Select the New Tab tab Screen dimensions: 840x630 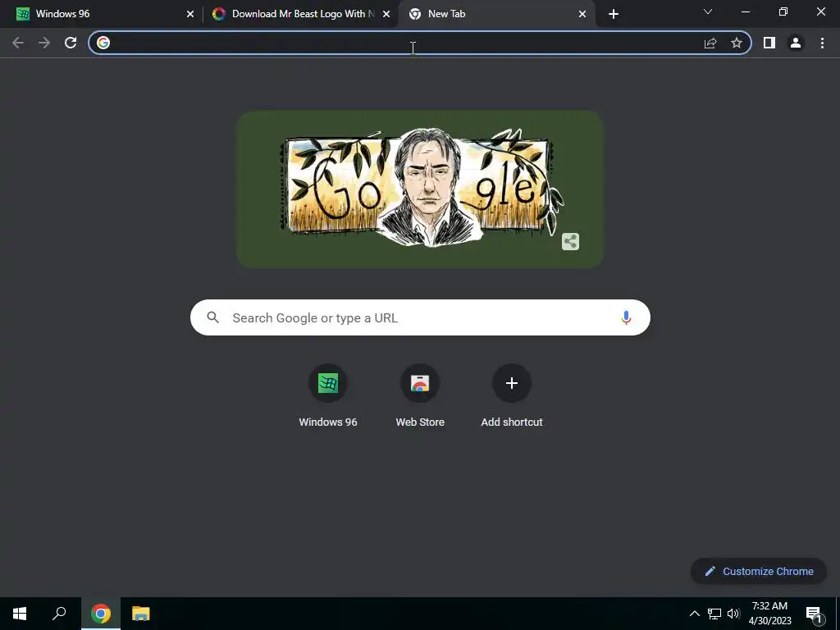(496, 14)
